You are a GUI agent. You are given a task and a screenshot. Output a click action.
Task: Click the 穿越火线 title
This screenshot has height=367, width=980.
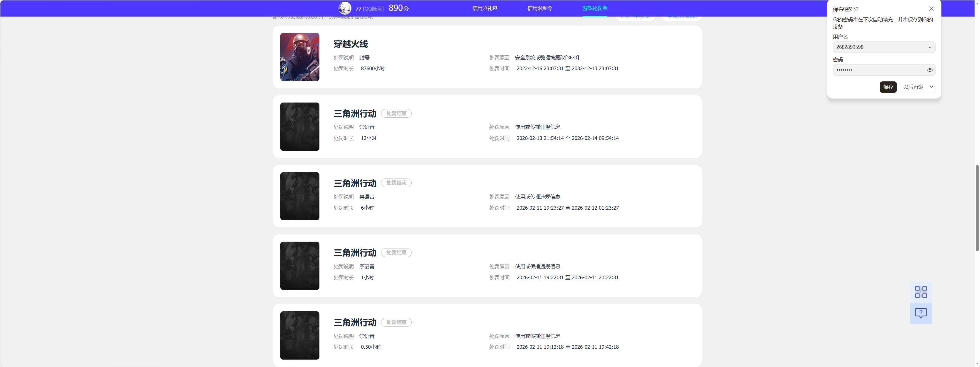(x=350, y=44)
